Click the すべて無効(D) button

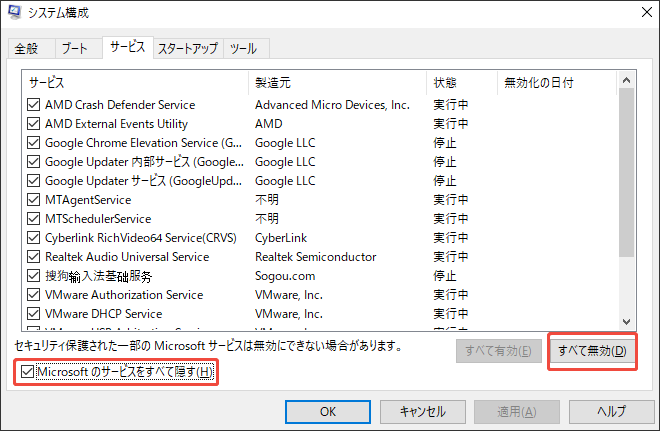[x=592, y=351]
